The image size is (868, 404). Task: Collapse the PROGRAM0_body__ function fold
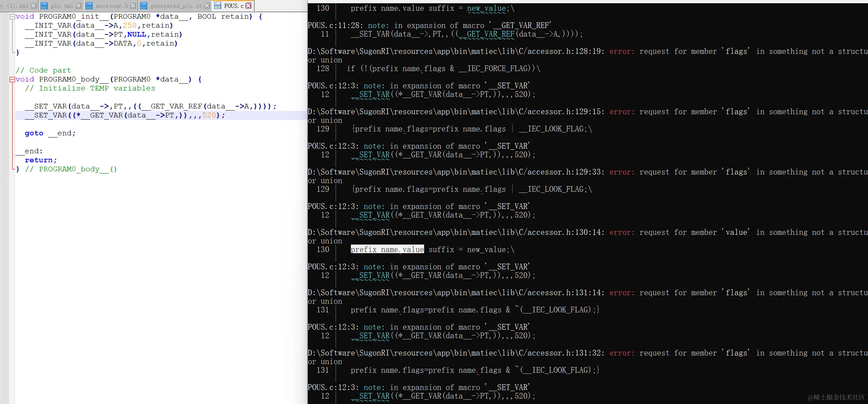tap(12, 79)
